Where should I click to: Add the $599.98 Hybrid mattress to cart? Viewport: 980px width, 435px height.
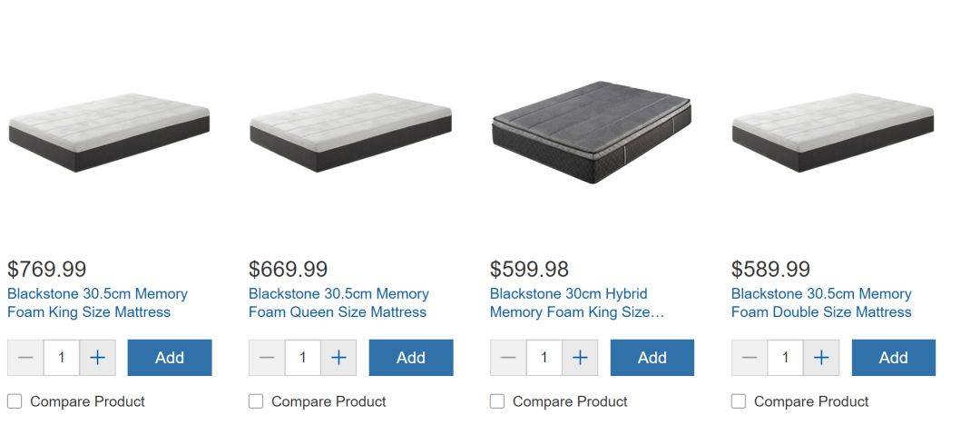click(652, 358)
